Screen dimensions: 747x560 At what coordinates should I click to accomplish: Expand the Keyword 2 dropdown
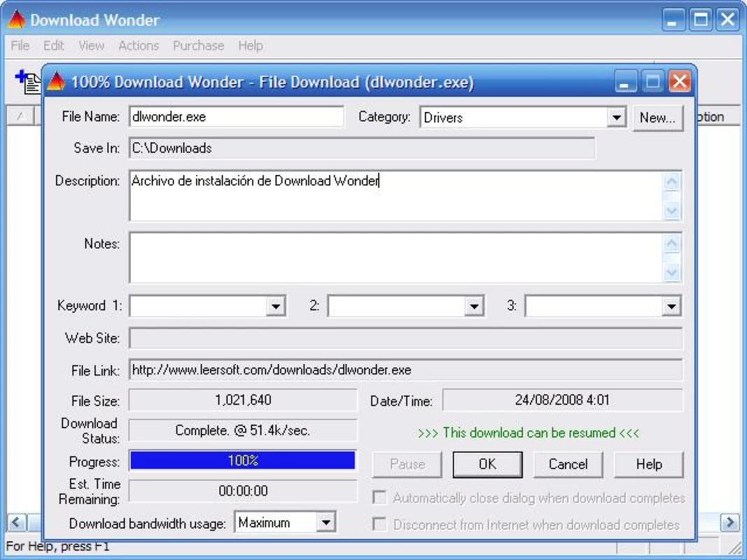coord(474,306)
